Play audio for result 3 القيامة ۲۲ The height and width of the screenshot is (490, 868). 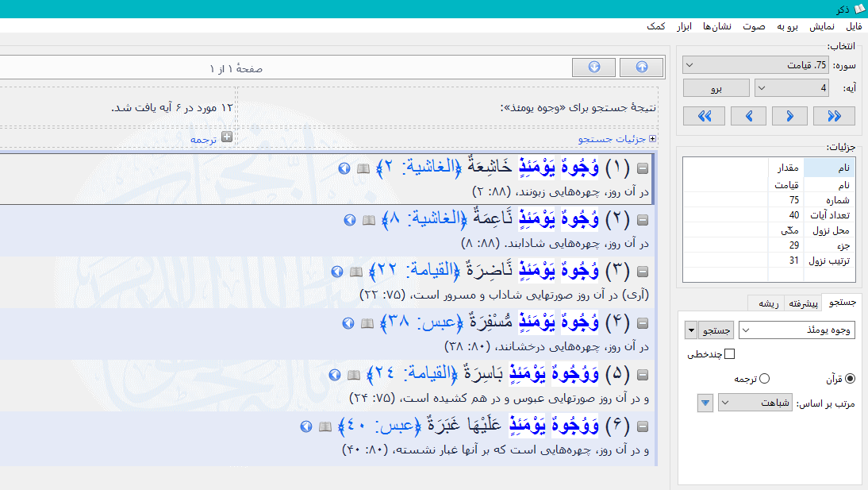pos(337,272)
